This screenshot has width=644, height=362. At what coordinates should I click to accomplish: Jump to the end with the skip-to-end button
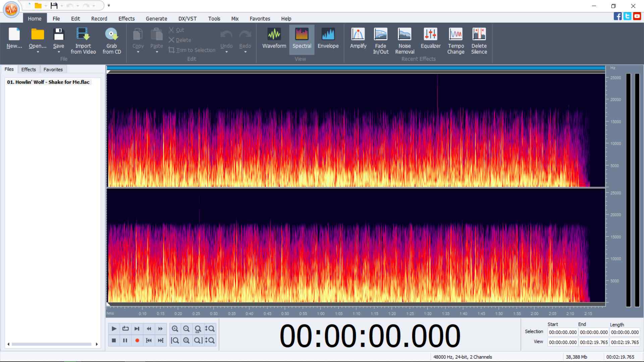pyautogui.click(x=161, y=341)
